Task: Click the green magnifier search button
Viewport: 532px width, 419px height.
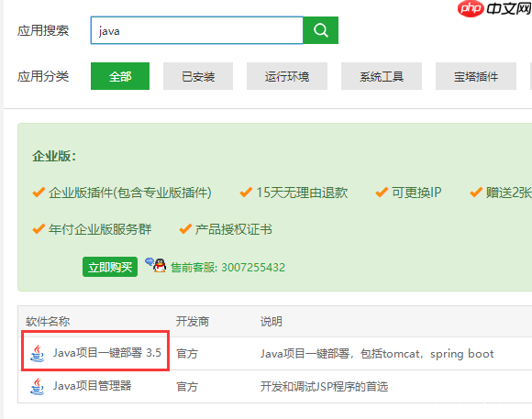Action: point(320,30)
